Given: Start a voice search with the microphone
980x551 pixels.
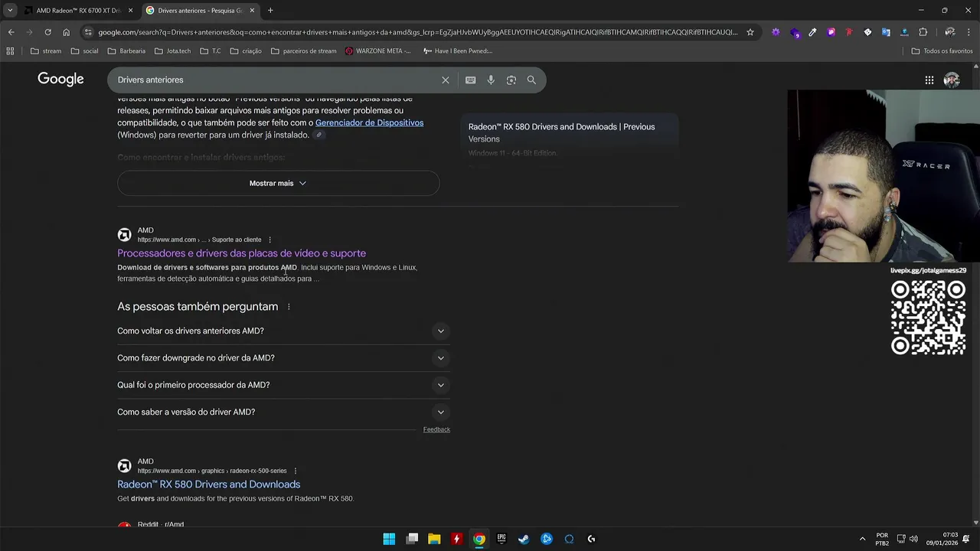Looking at the screenshot, I should (491, 80).
